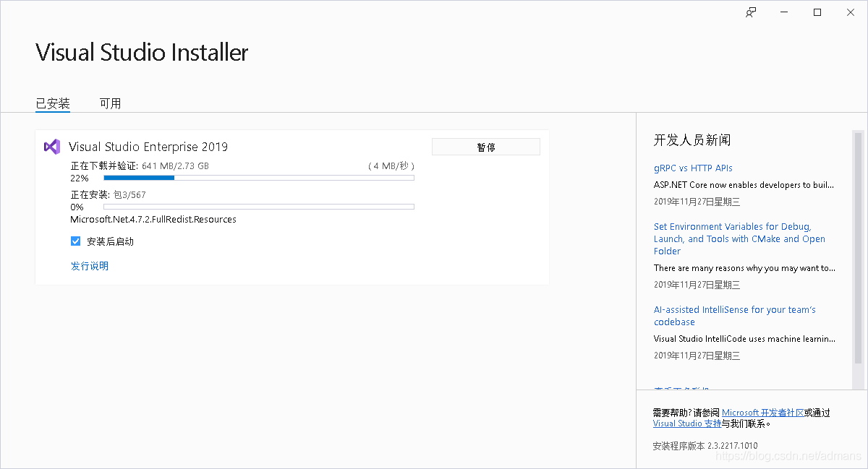The width and height of the screenshot is (868, 469).
Task: Open the gRPC vs HTTP APIs news article
Action: pyautogui.click(x=693, y=168)
